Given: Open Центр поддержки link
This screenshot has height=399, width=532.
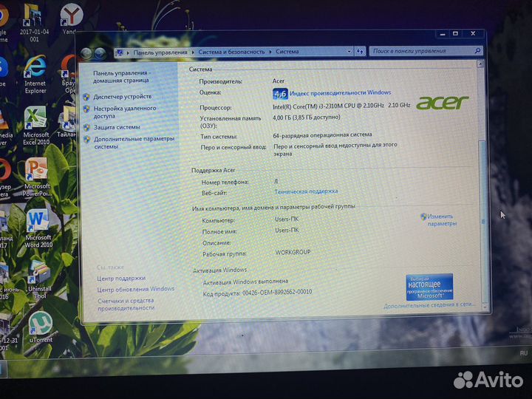Looking at the screenshot, I should click(121, 279).
